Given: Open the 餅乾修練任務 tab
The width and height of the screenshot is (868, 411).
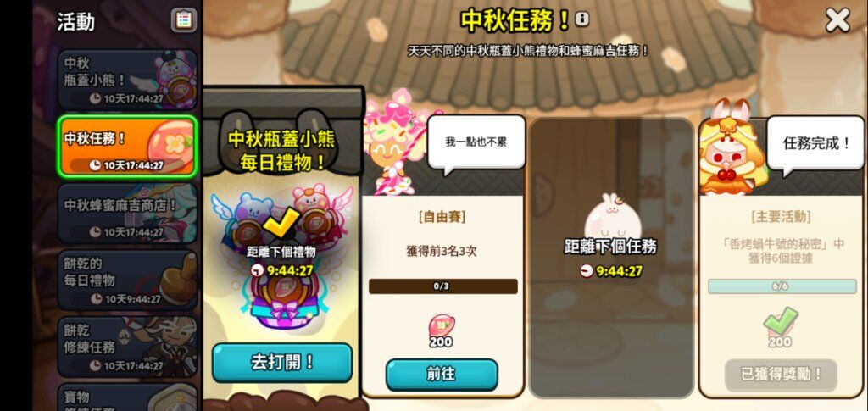Looking at the screenshot, I should 127,347.
